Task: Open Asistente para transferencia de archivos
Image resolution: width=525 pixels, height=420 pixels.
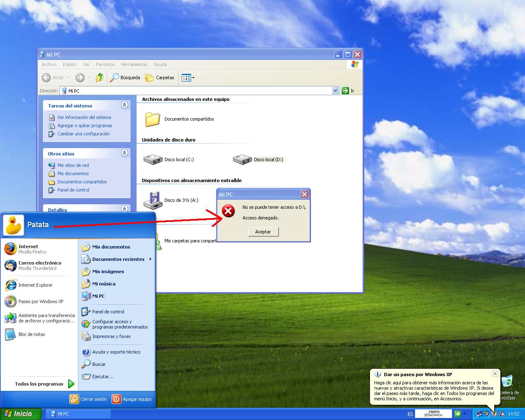Action: [x=39, y=318]
